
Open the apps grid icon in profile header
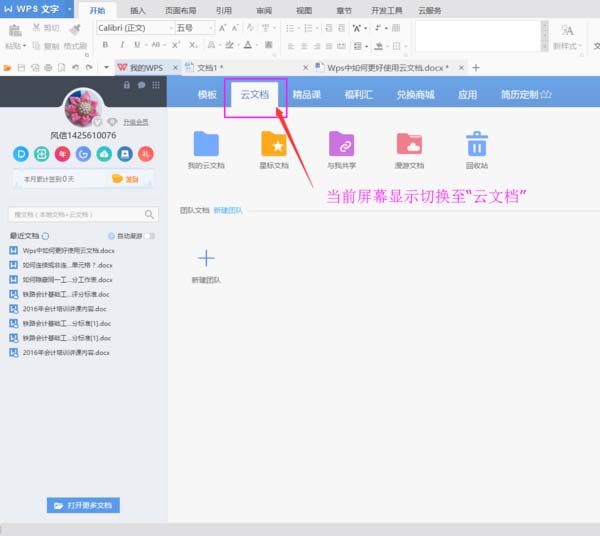click(156, 85)
